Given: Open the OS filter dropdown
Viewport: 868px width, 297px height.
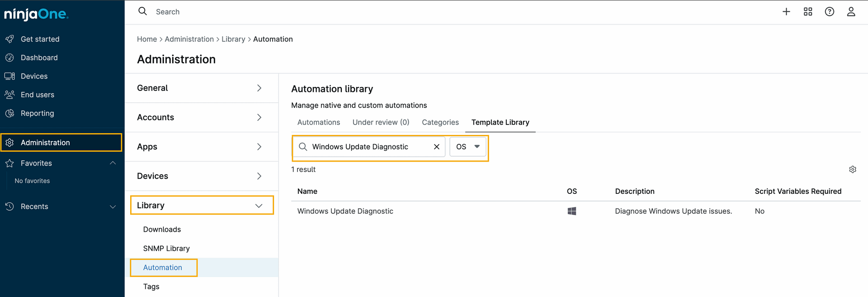Looking at the screenshot, I should pos(467,147).
